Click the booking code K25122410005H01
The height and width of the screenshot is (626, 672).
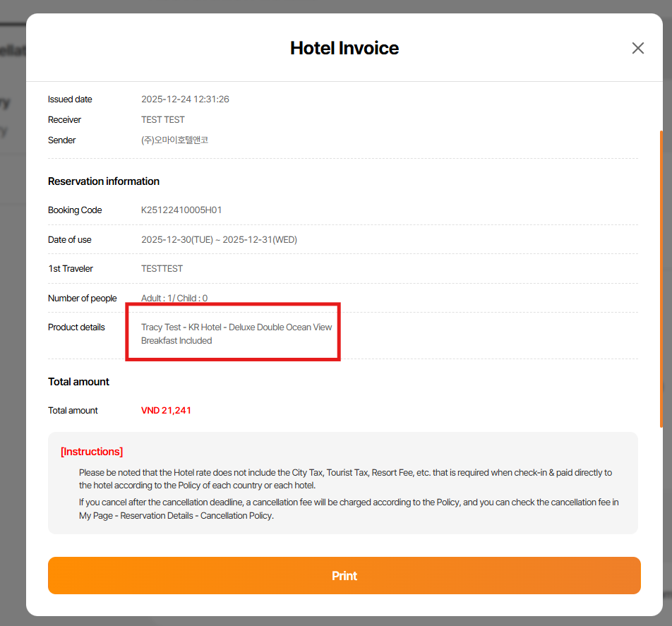click(182, 210)
